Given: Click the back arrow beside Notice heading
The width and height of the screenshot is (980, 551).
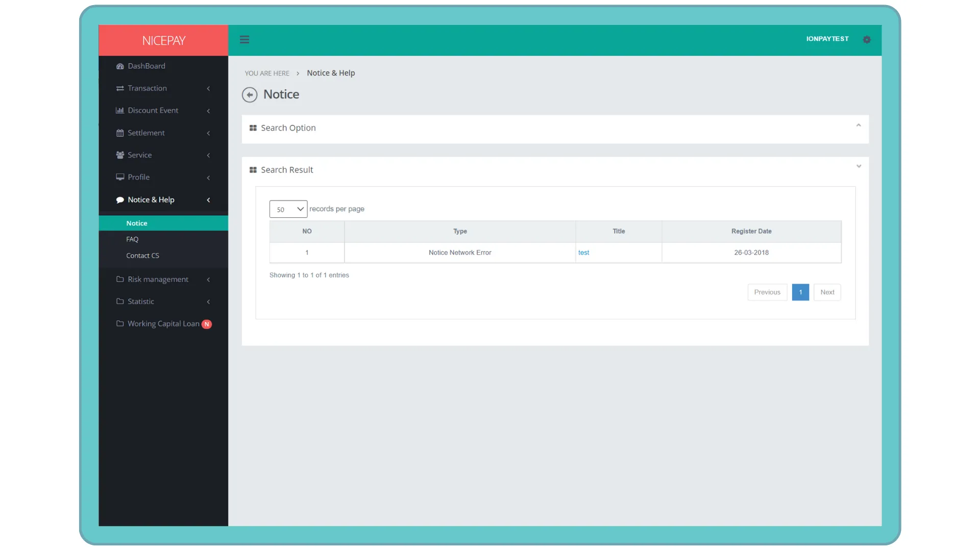Looking at the screenshot, I should point(250,95).
